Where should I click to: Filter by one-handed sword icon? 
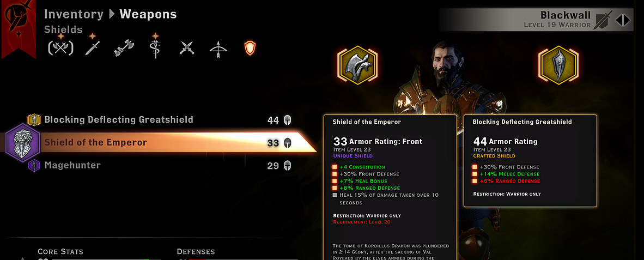[x=92, y=47]
